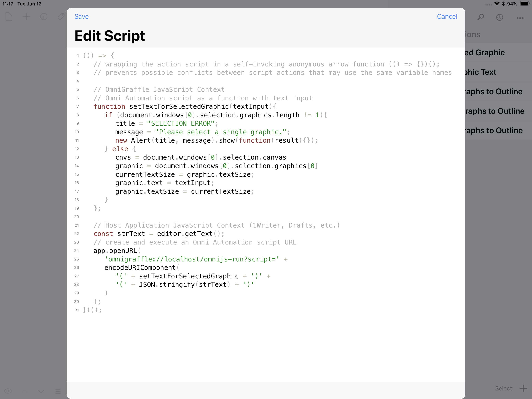Tap the down chevron in bottom bar
Viewport: 532px width, 399px height.
click(x=41, y=391)
